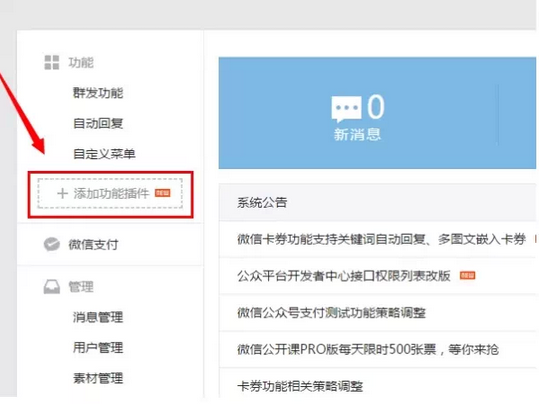Click the 管理 inbox tray icon
Viewport: 552px width, 404px height.
pos(52,287)
